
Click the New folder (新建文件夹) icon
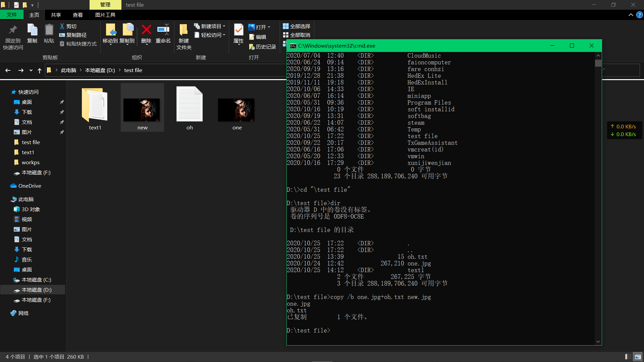[183, 30]
